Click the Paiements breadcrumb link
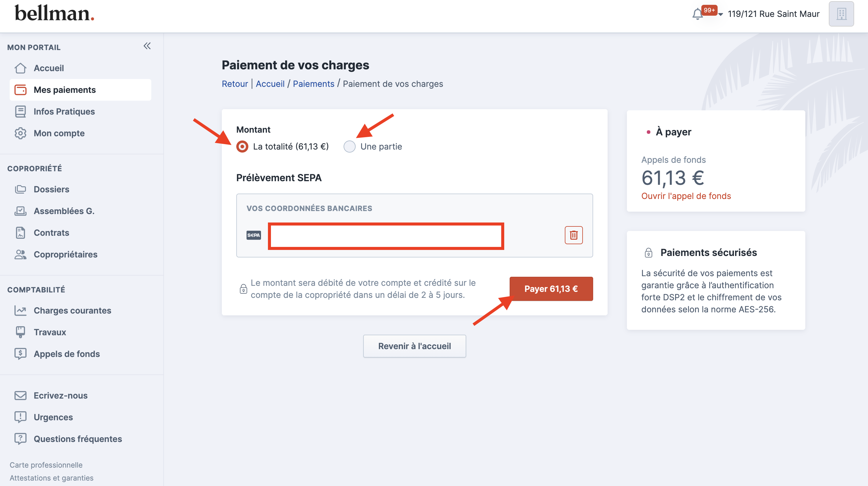 [313, 84]
